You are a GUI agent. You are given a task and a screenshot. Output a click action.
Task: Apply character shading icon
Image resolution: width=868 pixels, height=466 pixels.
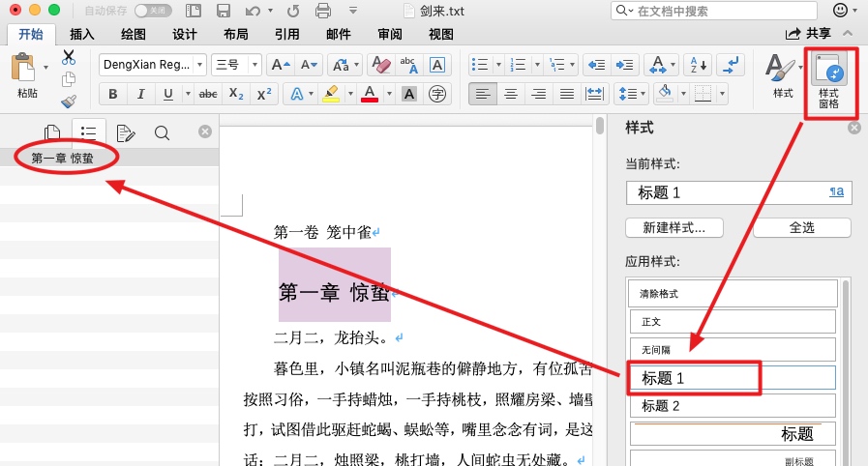(x=409, y=94)
